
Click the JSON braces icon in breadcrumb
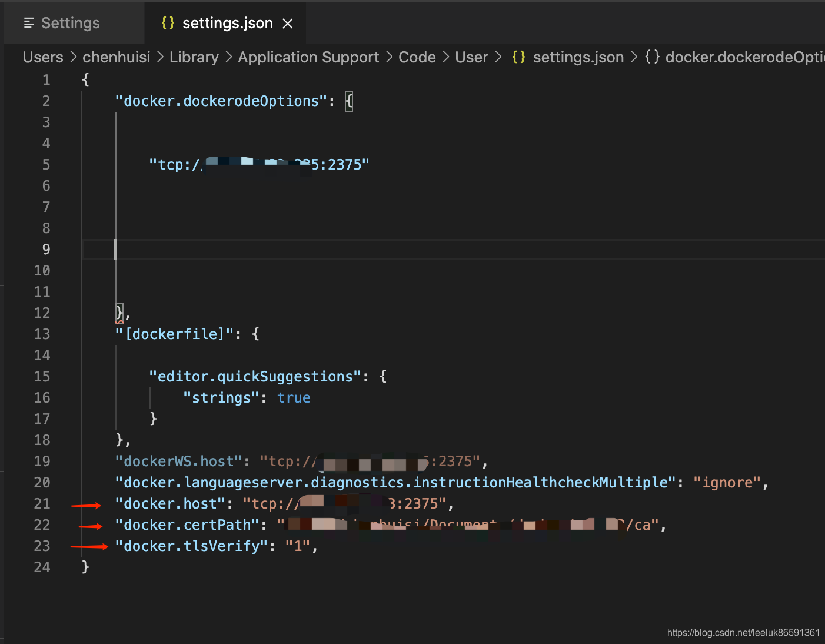click(518, 57)
